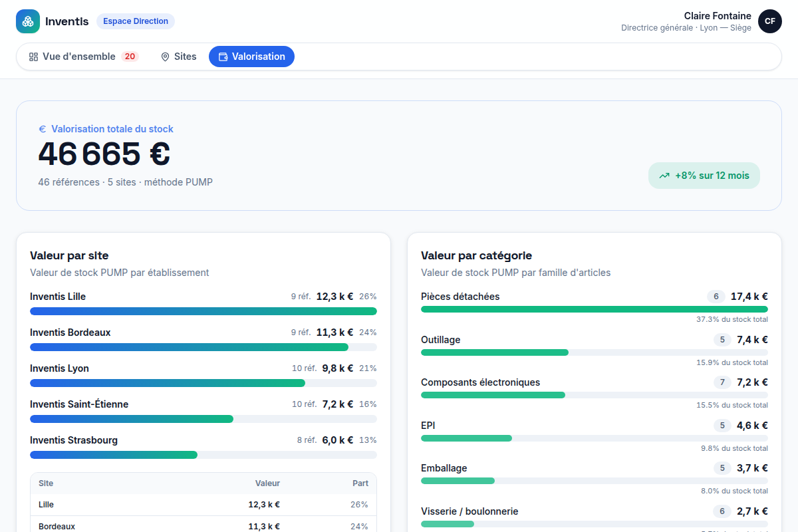
Task: Click '15.9% du stock total' text
Action: [x=732, y=363]
